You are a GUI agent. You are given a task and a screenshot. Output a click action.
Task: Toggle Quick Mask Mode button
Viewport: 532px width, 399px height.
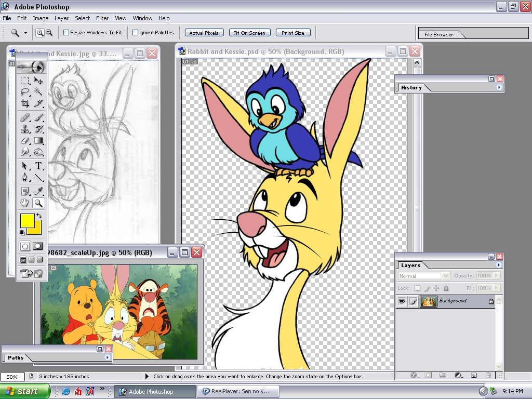(x=37, y=246)
